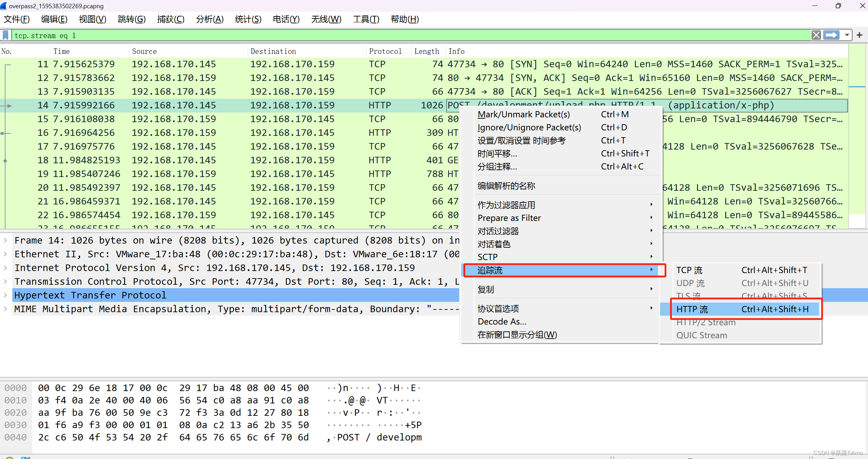Add a filter button with plus icon

[x=859, y=35]
